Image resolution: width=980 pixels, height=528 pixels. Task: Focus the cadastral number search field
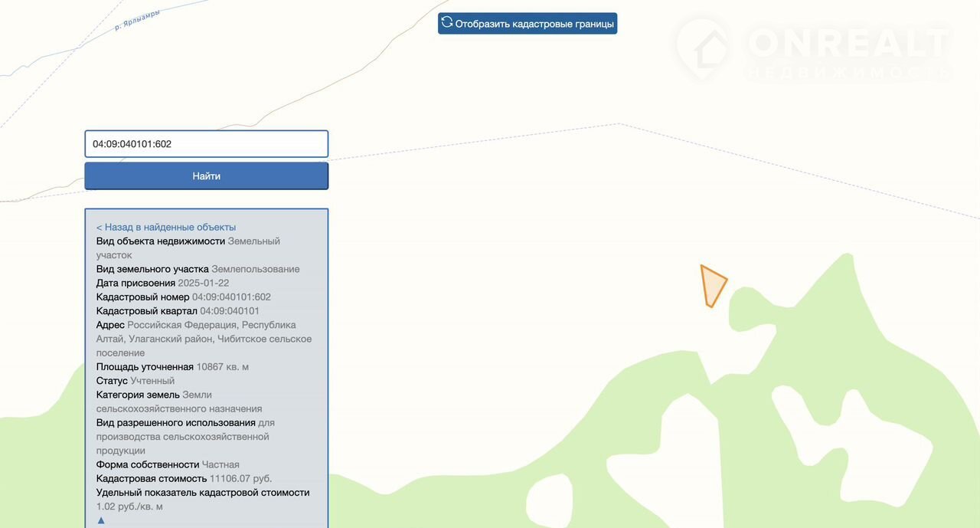point(206,144)
